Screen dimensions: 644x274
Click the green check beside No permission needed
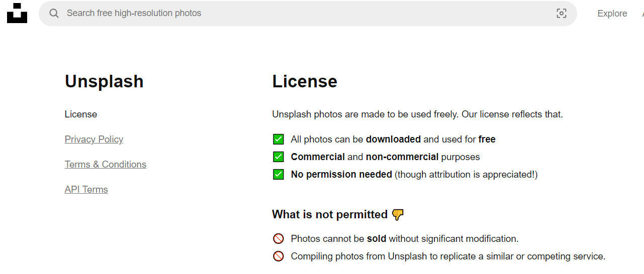pyautogui.click(x=279, y=174)
